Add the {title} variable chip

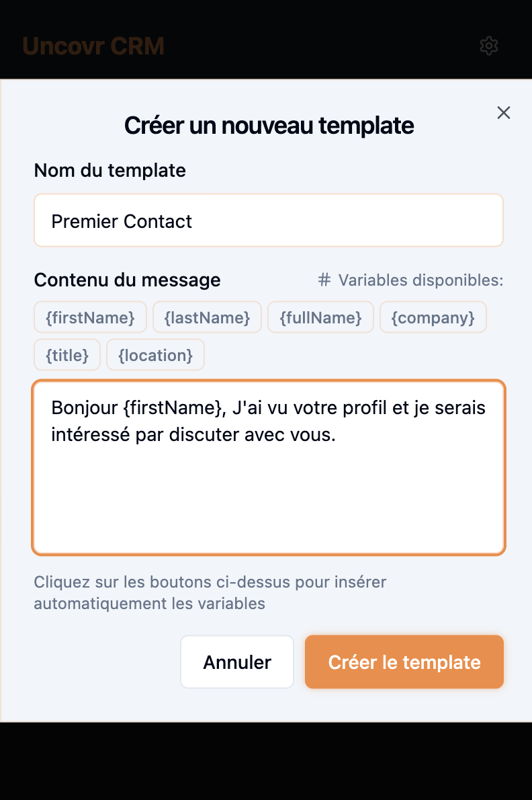(67, 355)
